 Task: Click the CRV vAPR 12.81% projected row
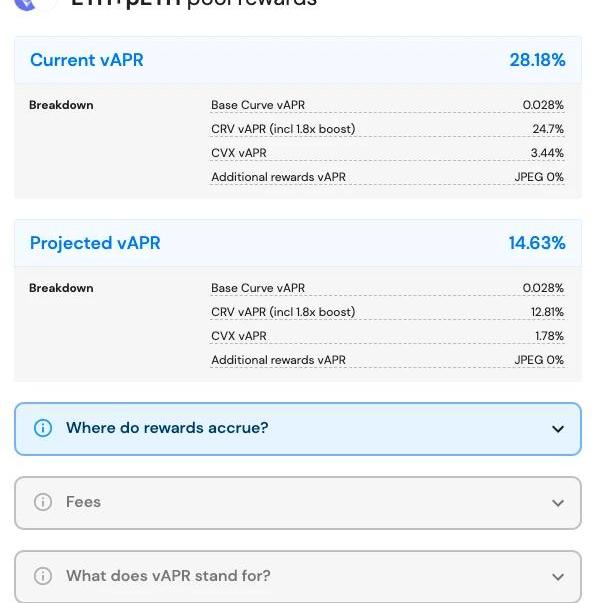[387, 312]
